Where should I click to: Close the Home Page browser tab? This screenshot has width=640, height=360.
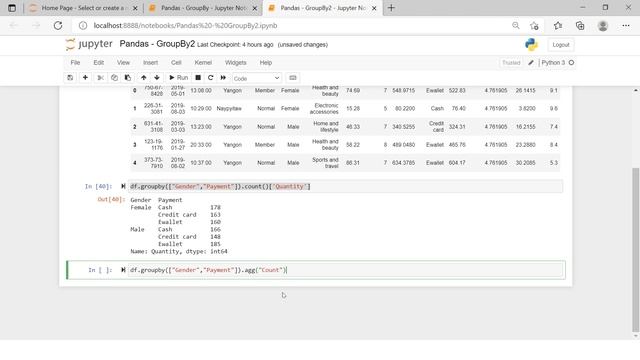click(135, 8)
